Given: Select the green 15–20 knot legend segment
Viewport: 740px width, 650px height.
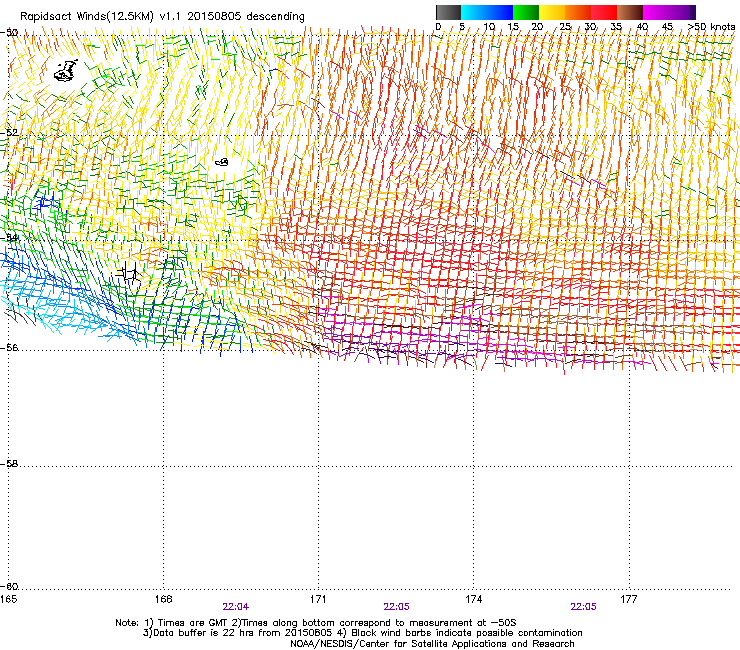Looking at the screenshot, I should pos(526,12).
